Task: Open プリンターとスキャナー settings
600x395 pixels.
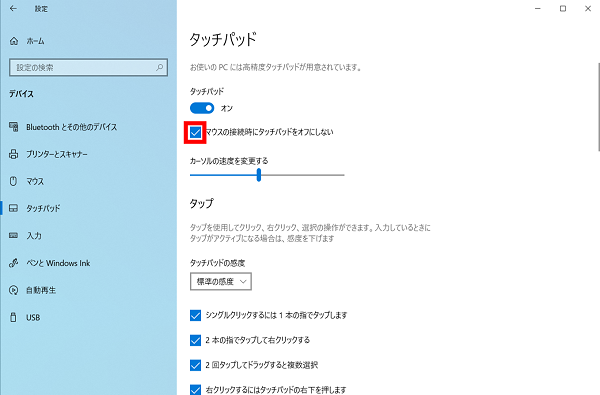Action: (x=57, y=154)
